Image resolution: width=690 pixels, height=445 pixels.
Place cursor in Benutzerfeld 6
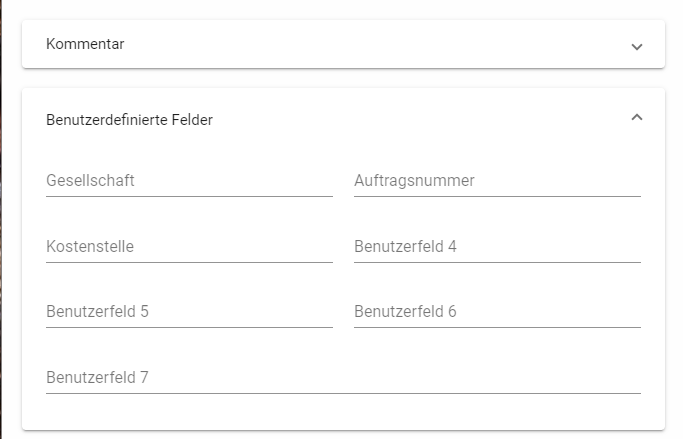click(x=550, y=312)
